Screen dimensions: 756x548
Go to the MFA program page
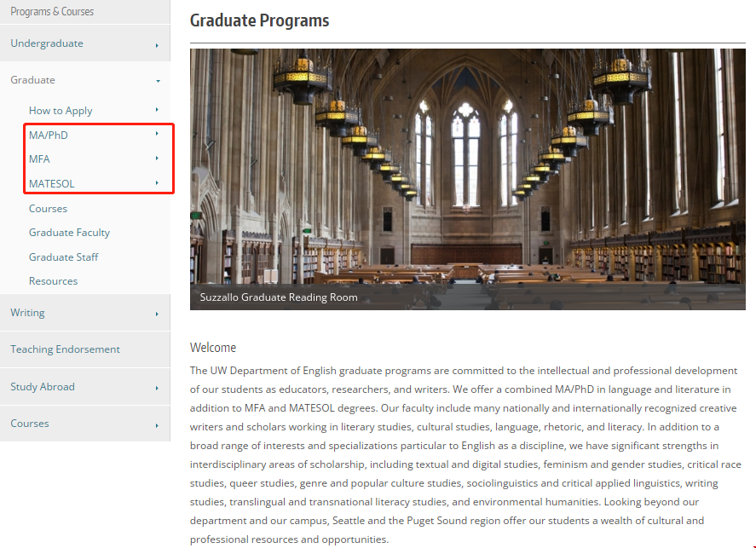(40, 159)
